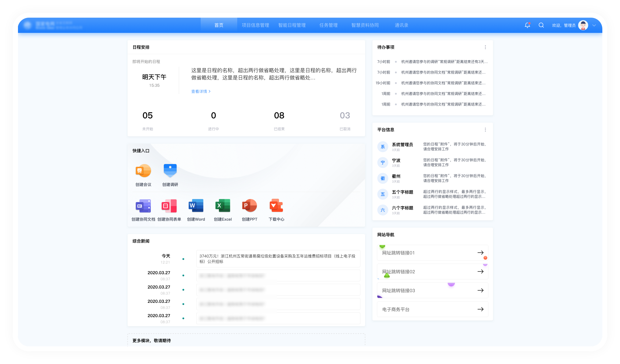620x364 pixels.
Task: Click the administrator avatar picture
Action: 583,25
